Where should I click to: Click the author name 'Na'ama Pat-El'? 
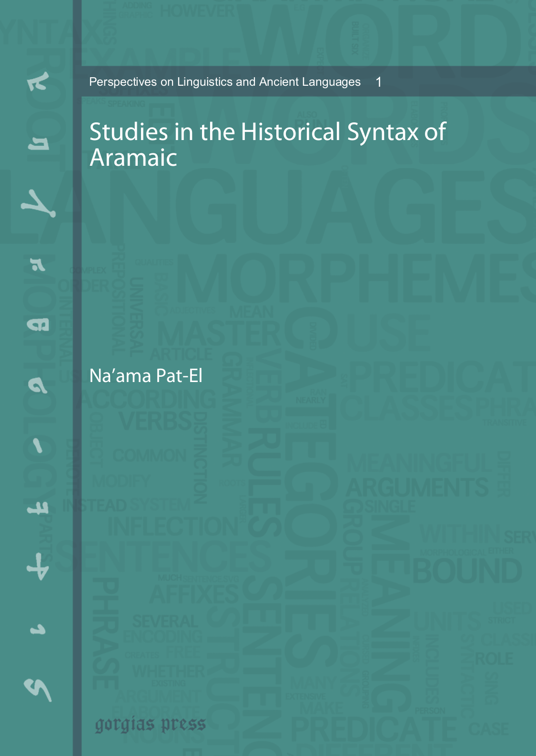(146, 376)
